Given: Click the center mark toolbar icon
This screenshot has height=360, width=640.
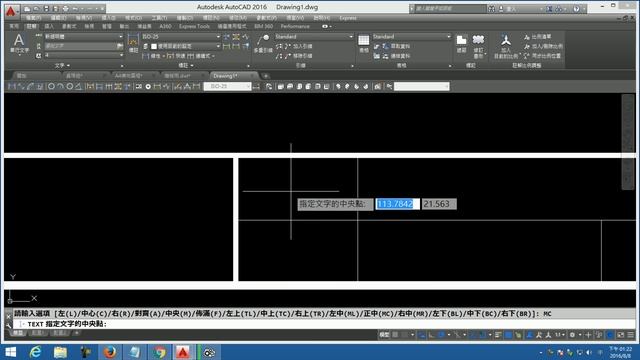Looking at the screenshot, I should [148, 86].
